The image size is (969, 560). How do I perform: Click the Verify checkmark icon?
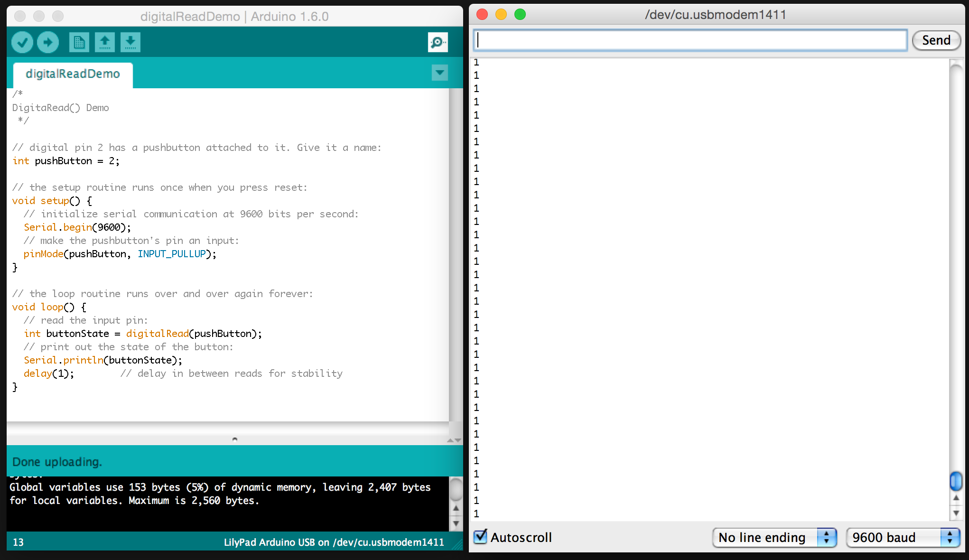coord(22,42)
